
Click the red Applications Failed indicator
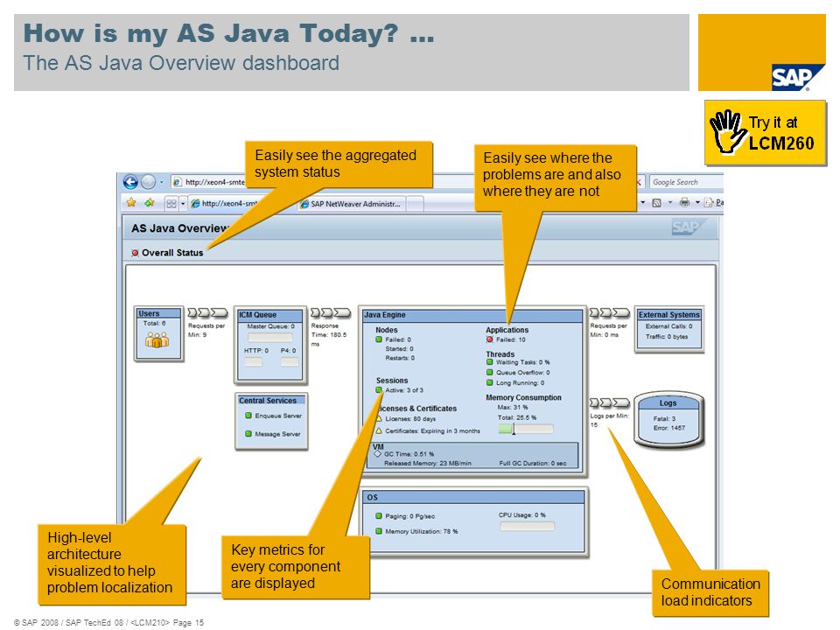490,339
